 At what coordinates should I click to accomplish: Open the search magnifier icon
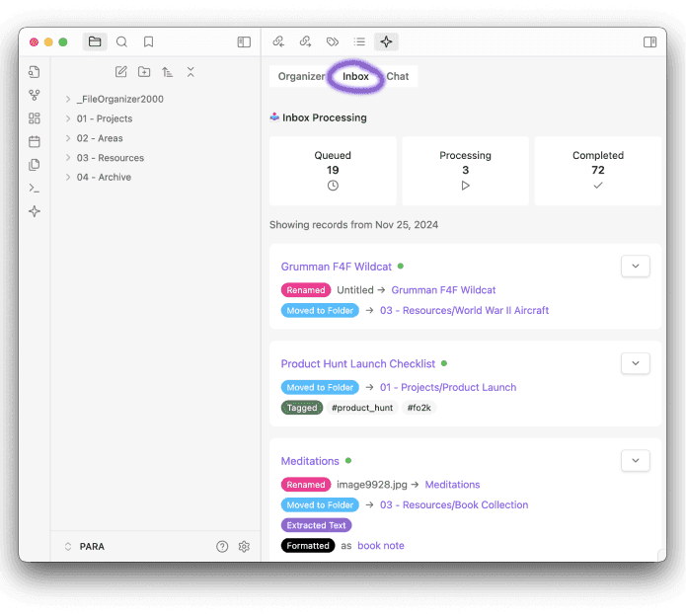pyautogui.click(x=121, y=42)
